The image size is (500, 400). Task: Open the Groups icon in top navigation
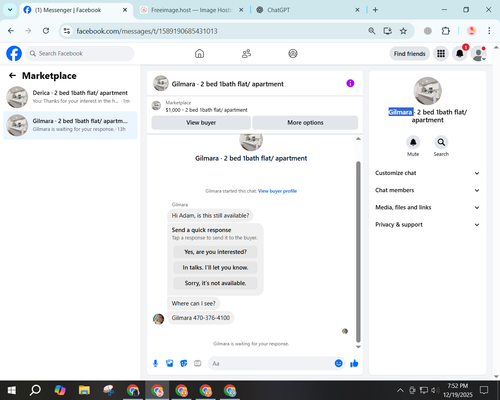[293, 53]
